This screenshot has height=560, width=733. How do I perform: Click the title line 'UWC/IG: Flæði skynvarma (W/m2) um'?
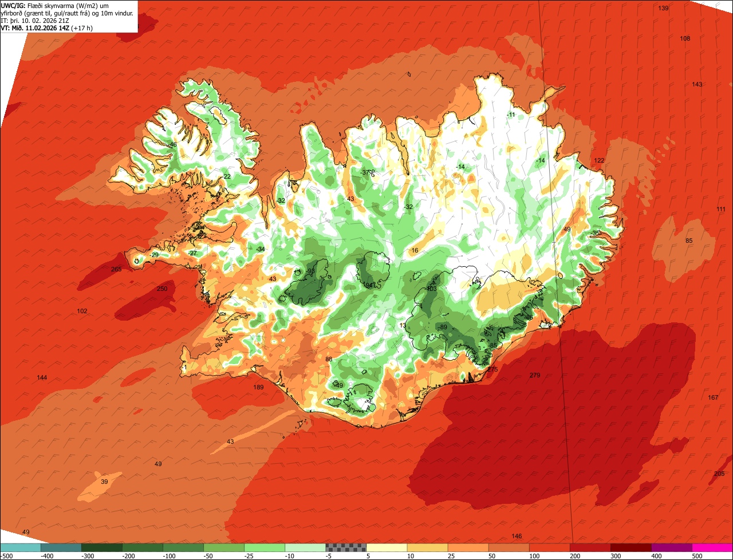[x=56, y=5]
